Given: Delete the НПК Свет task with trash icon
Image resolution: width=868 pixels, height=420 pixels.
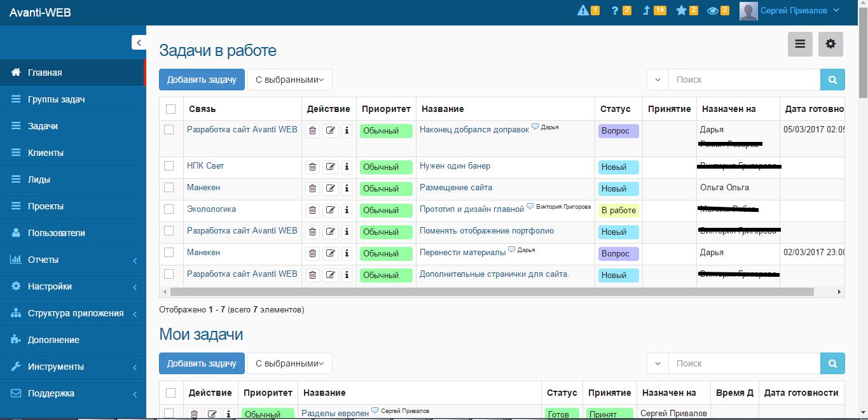Looking at the screenshot, I should (x=312, y=167).
